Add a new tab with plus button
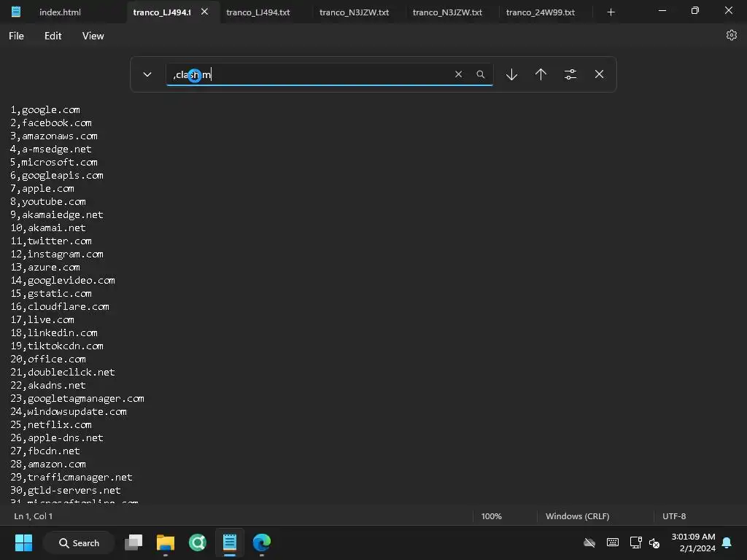The width and height of the screenshot is (747, 560). pyautogui.click(x=611, y=12)
